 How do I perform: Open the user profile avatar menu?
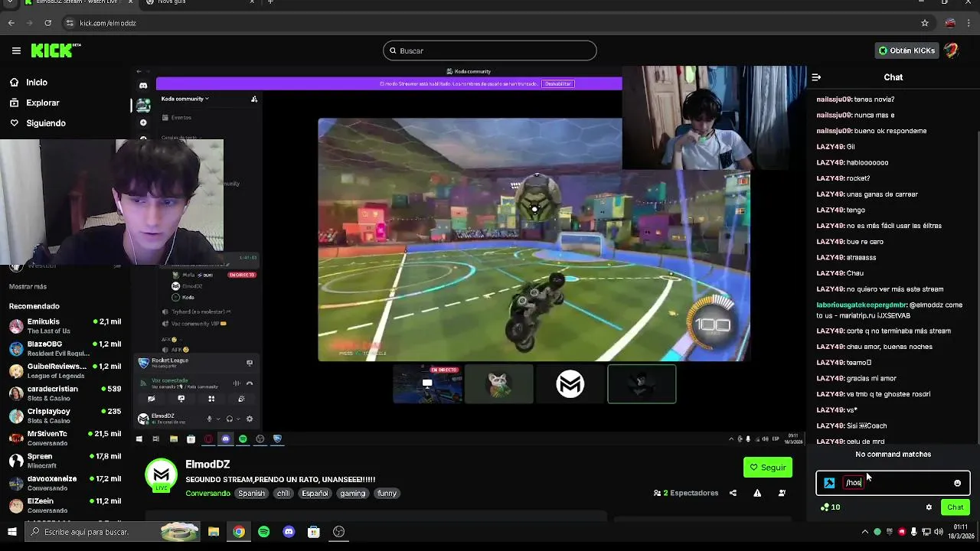point(951,51)
